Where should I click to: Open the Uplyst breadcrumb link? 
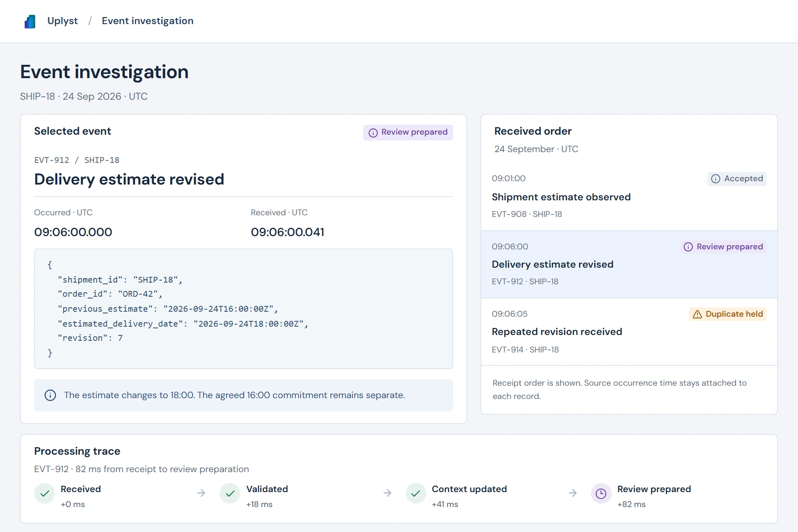coord(62,21)
